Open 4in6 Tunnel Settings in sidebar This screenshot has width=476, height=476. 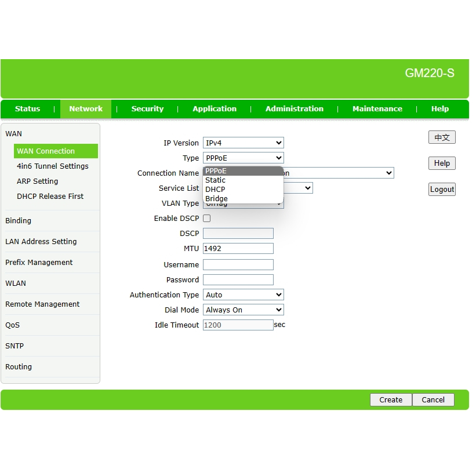tap(53, 166)
